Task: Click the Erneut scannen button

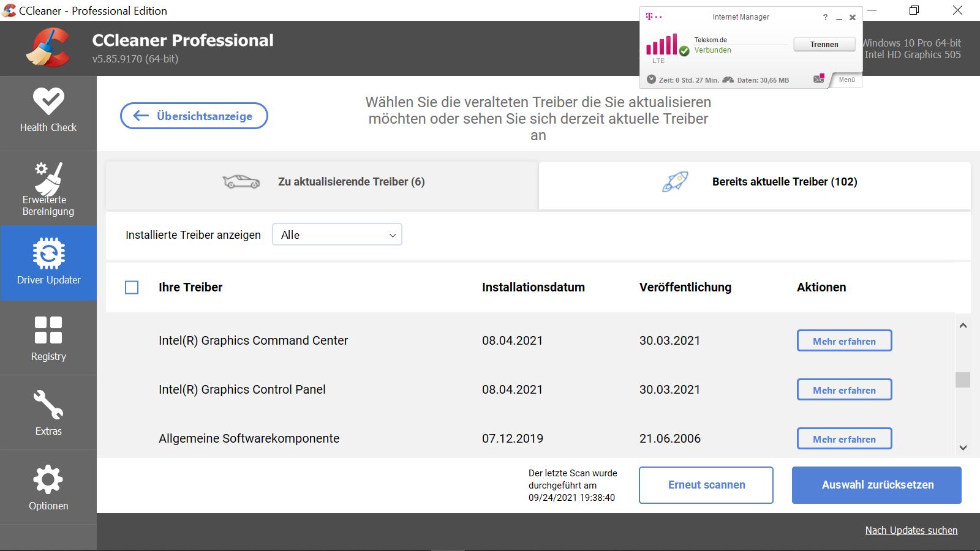Action: pos(706,484)
